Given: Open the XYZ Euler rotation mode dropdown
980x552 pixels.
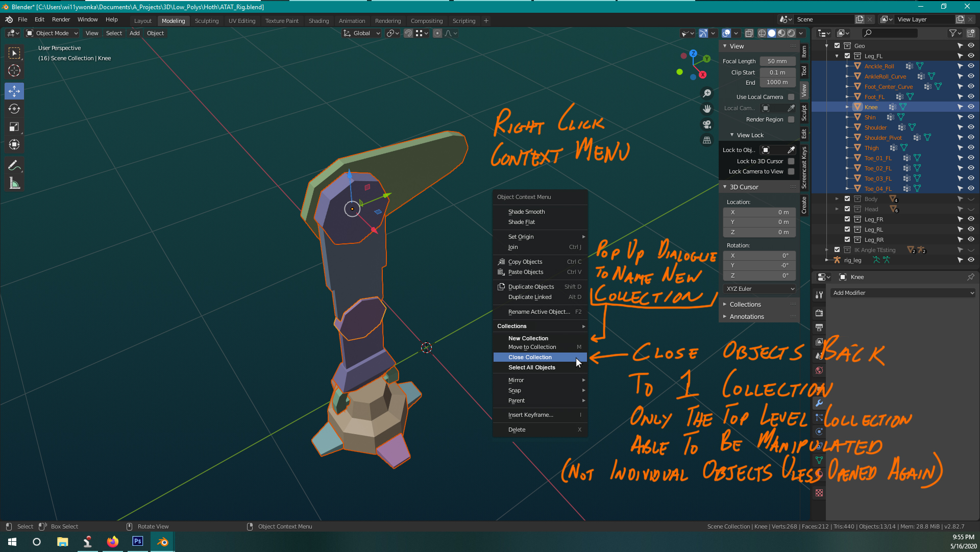Looking at the screenshot, I should (x=760, y=289).
